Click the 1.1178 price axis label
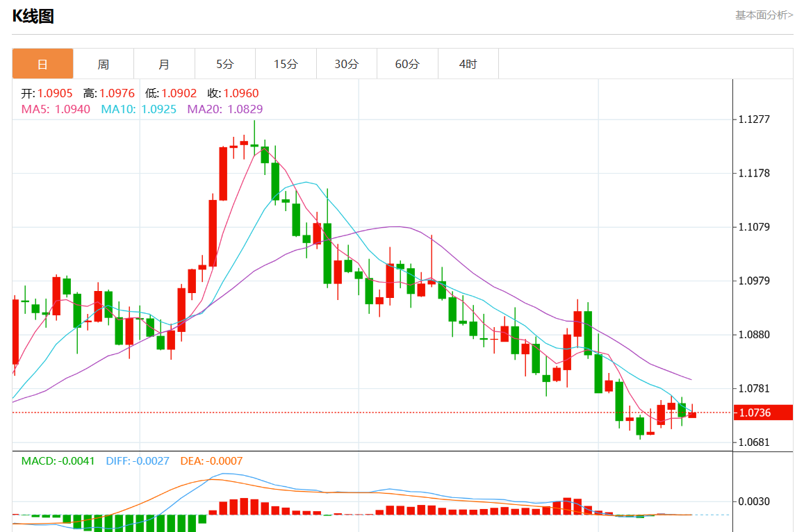The height and width of the screenshot is (532, 804). pyautogui.click(x=754, y=173)
